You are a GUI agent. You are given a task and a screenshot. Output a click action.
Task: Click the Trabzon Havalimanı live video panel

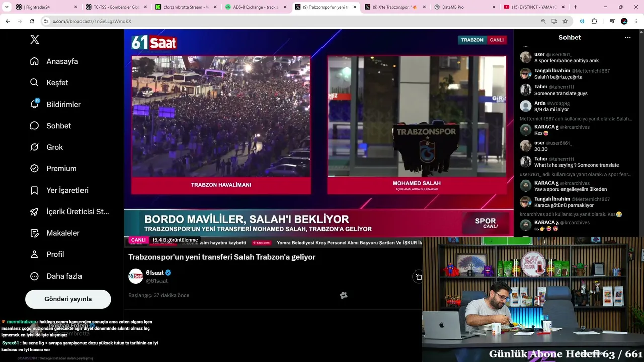[221, 117]
